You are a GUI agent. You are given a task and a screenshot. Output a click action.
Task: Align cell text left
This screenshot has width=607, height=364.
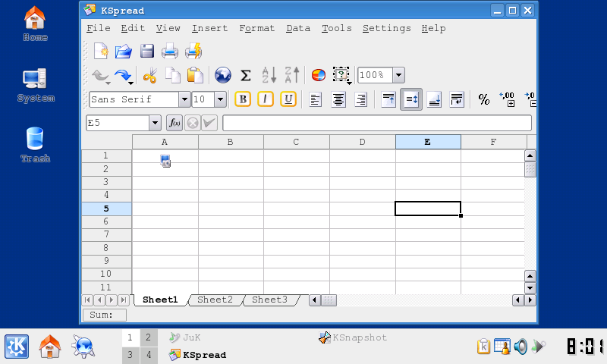(316, 100)
